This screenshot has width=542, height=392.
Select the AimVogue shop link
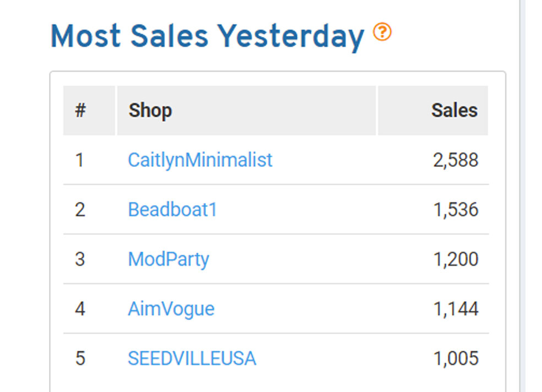click(x=171, y=309)
